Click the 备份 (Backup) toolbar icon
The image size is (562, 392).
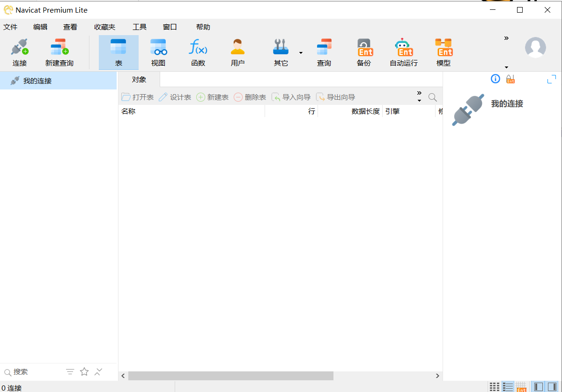click(x=364, y=52)
